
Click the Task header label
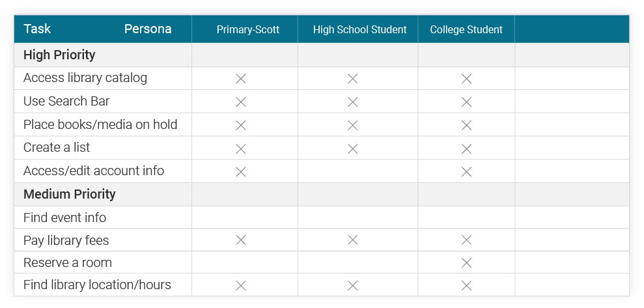(37, 29)
